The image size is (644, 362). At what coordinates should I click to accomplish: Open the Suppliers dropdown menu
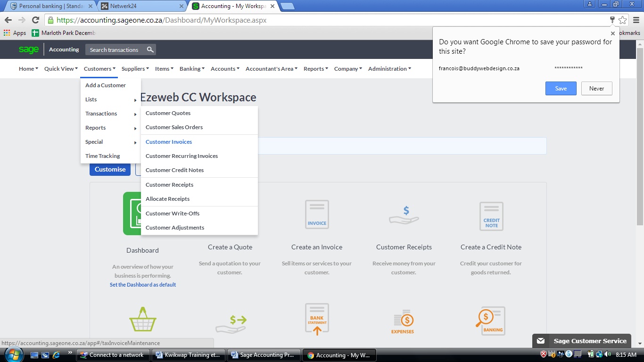click(x=135, y=69)
